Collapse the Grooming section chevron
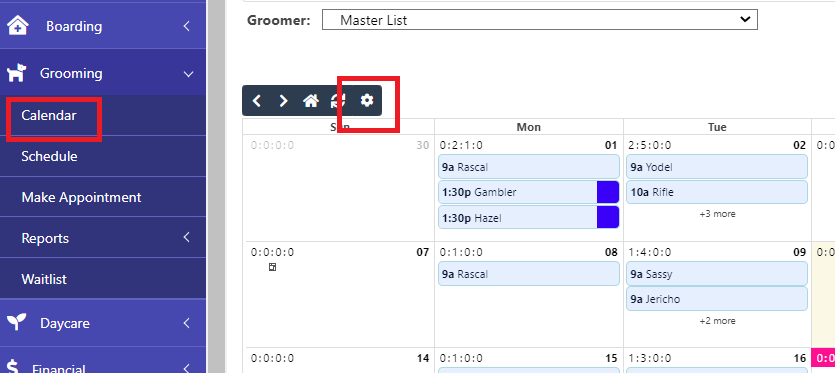835x373 pixels. click(188, 74)
